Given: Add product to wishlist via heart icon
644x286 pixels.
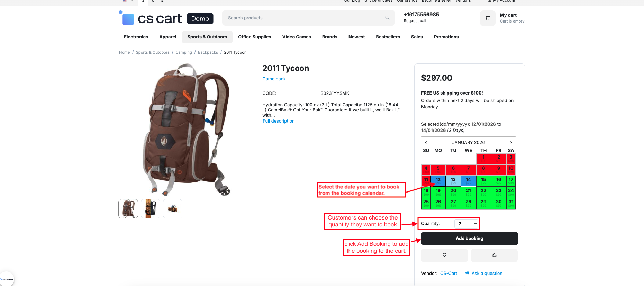Looking at the screenshot, I should pyautogui.click(x=444, y=255).
